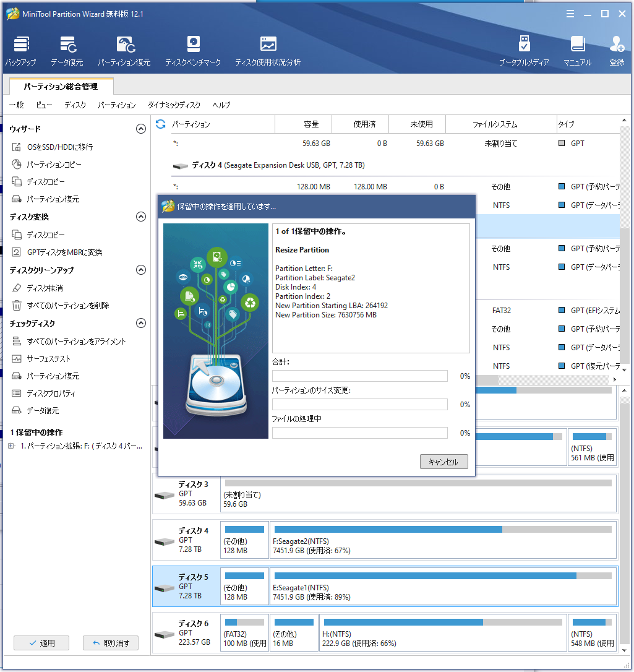Choose パーティション復元 under チェックディスク
634x672 pixels.
click(x=45, y=376)
